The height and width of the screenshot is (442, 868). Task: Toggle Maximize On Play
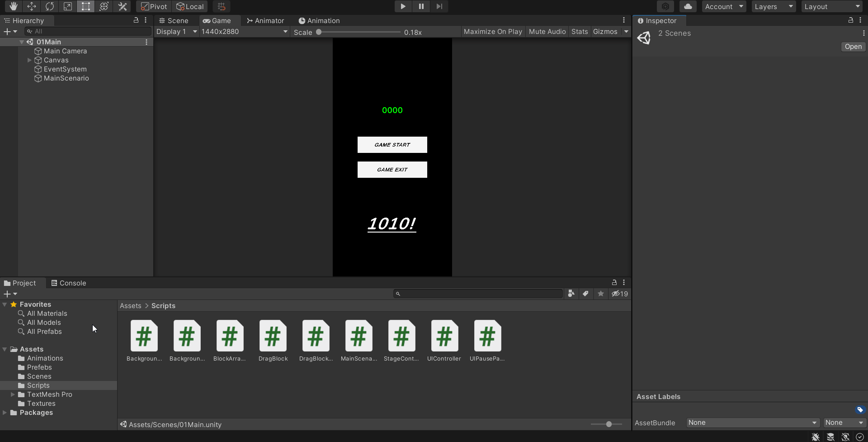(492, 31)
